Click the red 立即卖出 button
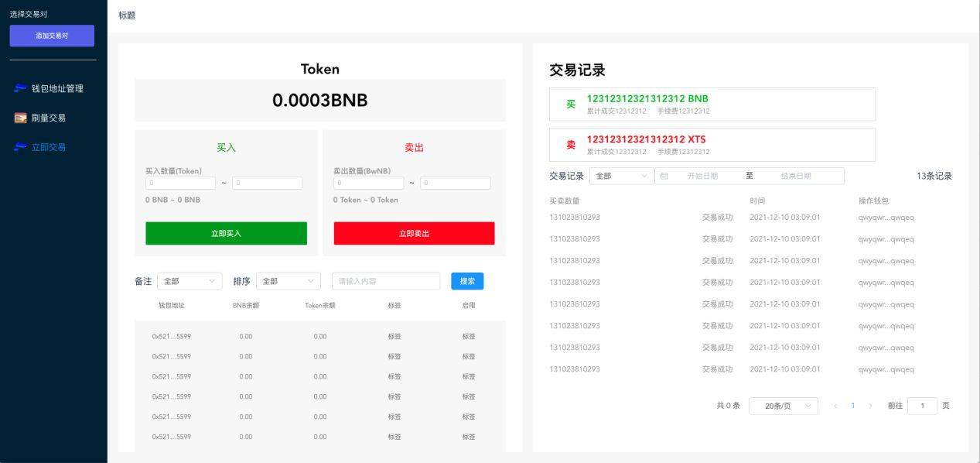980x463 pixels. coord(414,233)
